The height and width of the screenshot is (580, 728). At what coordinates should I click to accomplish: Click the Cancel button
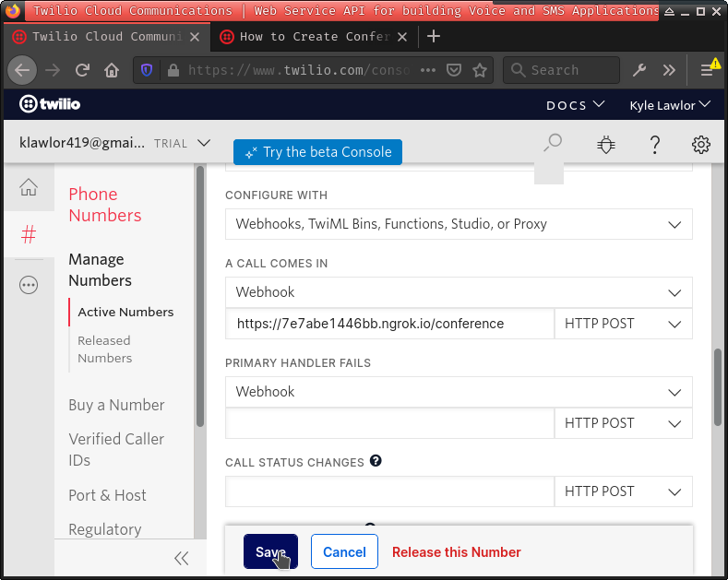pyautogui.click(x=344, y=551)
